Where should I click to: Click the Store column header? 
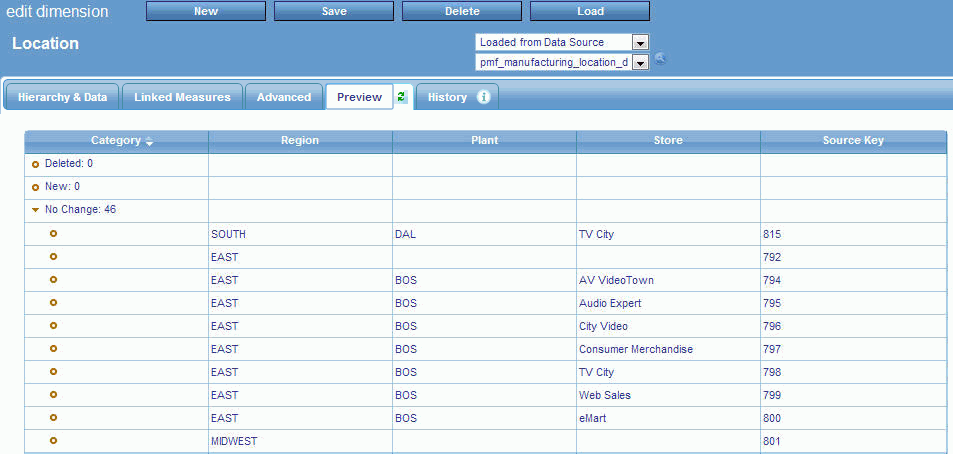point(668,141)
